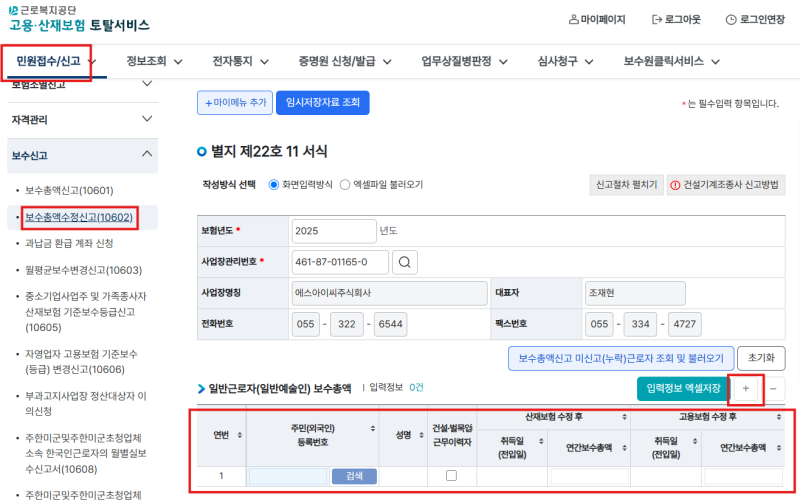
Task: Click 팩스번호 middle field 334
Action: point(640,324)
